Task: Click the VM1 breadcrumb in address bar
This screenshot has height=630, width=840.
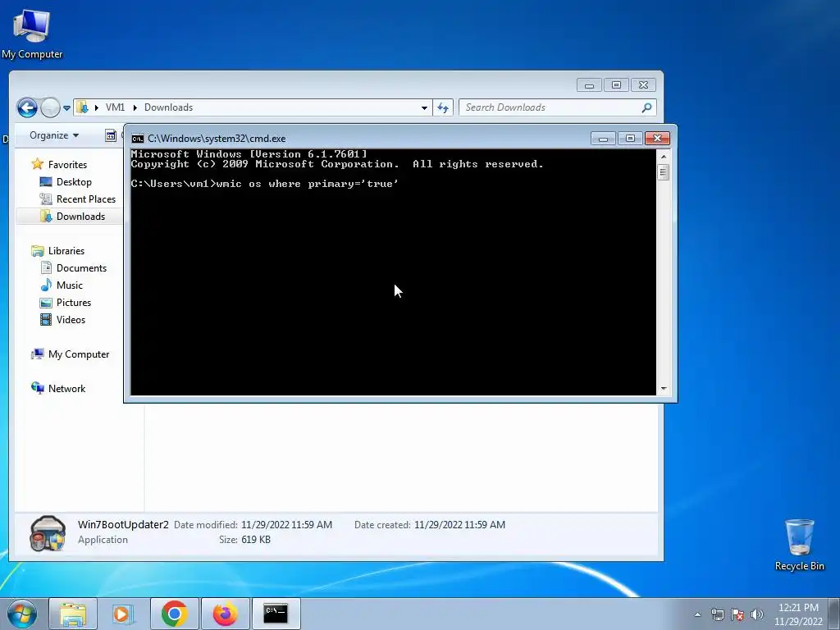Action: click(x=115, y=107)
